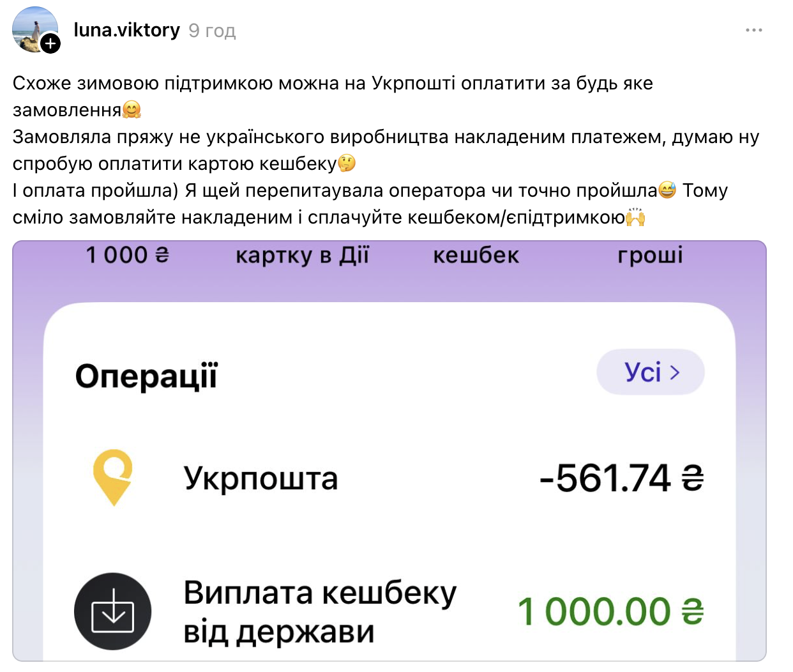Click the yellow Укрпошта pin icon
The image size is (793, 672).
(113, 477)
